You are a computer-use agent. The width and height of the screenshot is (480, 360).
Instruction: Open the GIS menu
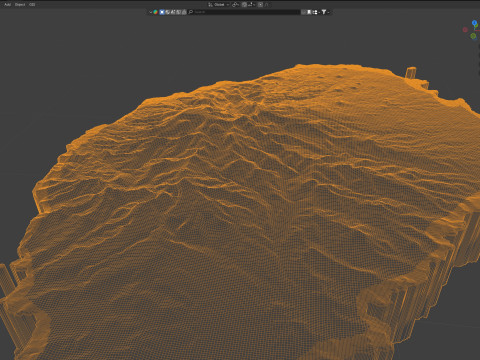(32, 5)
